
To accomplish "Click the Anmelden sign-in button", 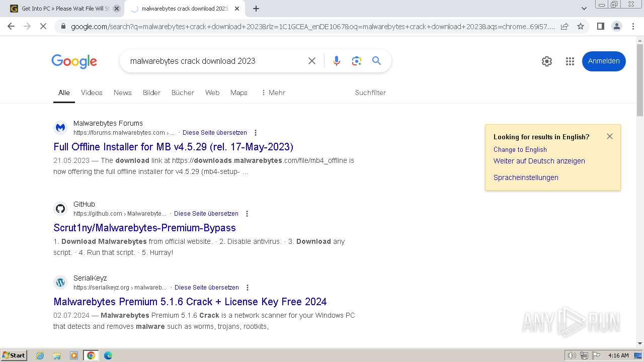I will [604, 61].
